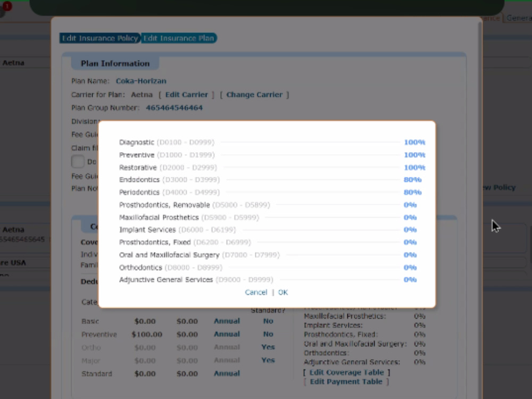Switch to Edit Insurance Policy tab

[x=100, y=38]
